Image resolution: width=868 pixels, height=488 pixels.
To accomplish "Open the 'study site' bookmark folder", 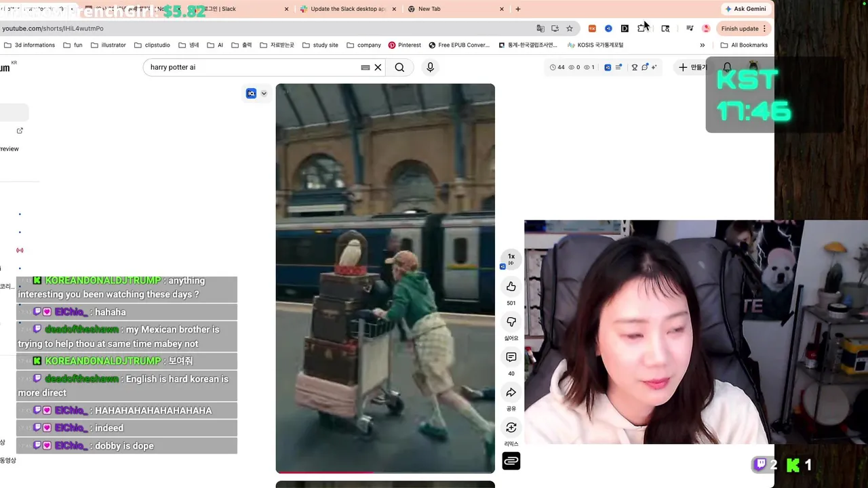I will pos(320,45).
